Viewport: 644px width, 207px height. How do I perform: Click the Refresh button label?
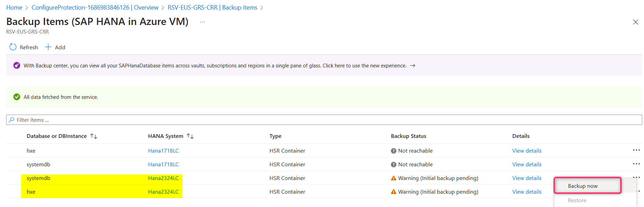(29, 48)
